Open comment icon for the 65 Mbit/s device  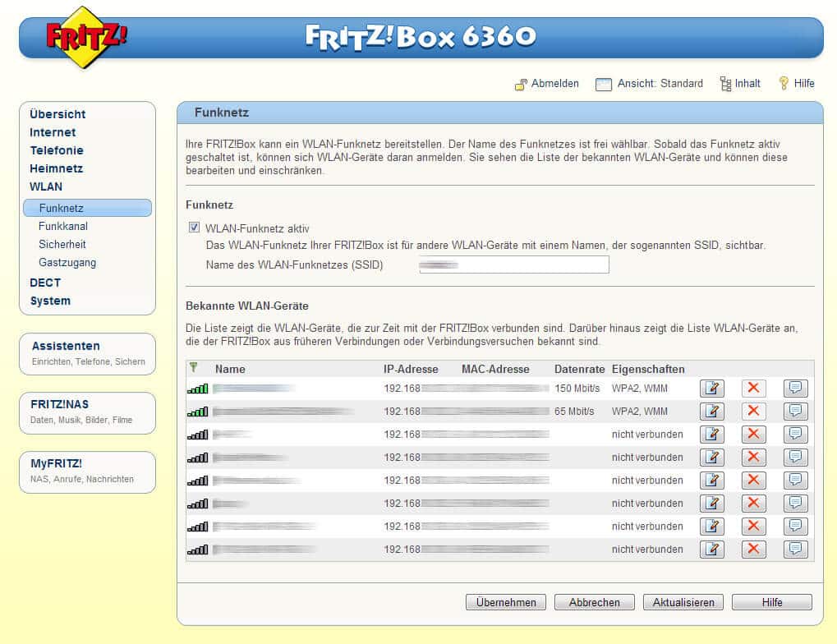click(x=795, y=412)
